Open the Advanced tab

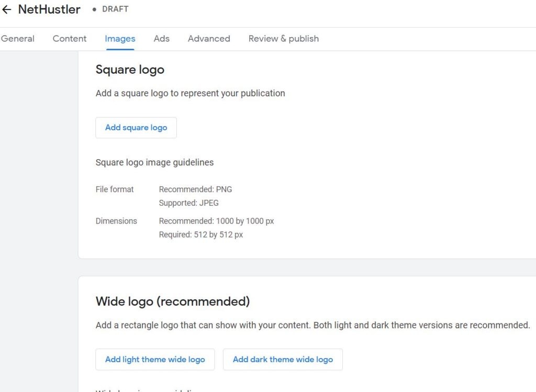point(209,39)
